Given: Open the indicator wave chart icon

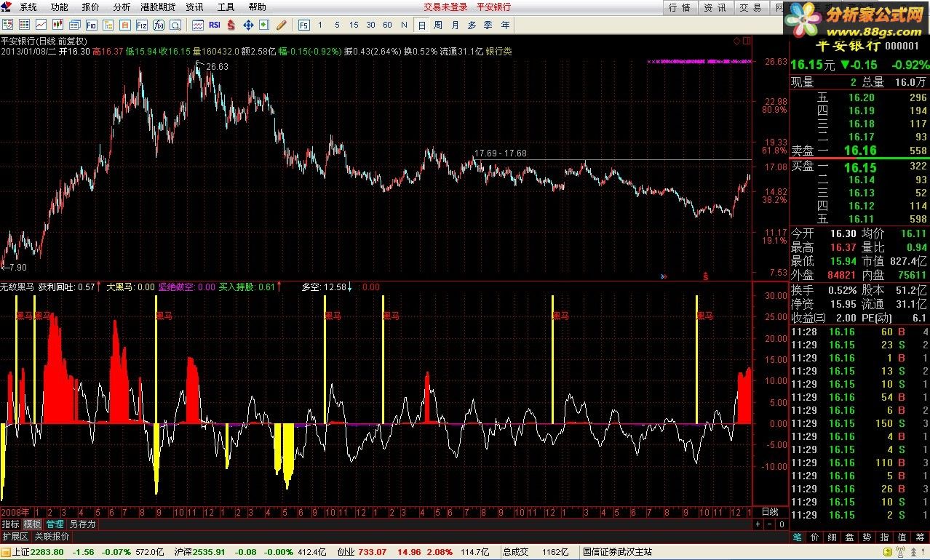Looking at the screenshot, I should (x=198, y=25).
